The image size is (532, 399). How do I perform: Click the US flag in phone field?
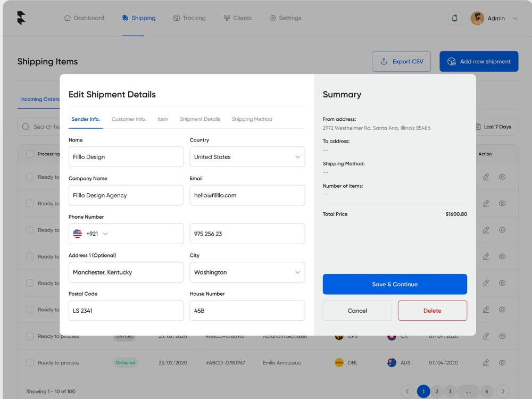point(77,234)
